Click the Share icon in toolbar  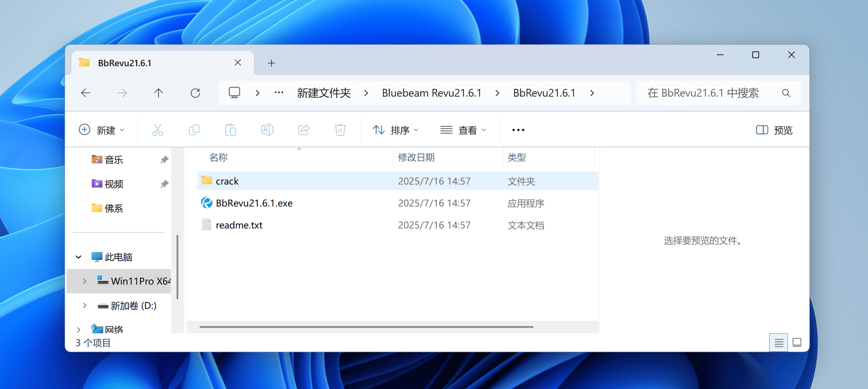tap(304, 130)
